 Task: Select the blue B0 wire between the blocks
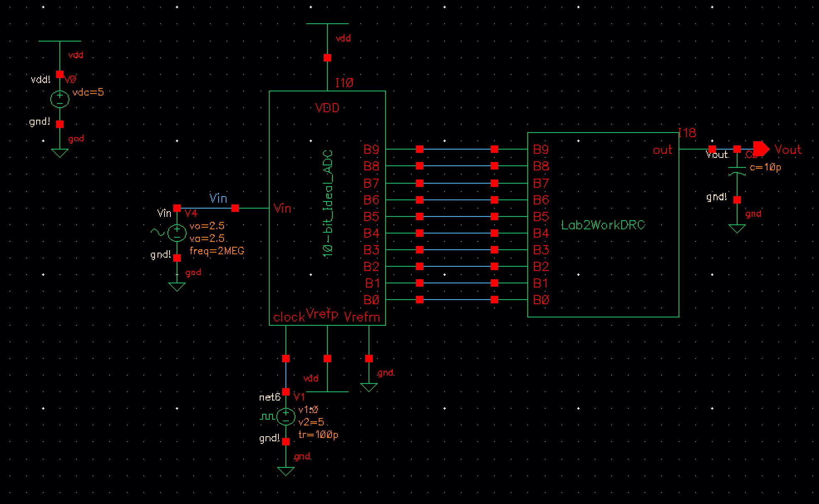click(x=457, y=300)
